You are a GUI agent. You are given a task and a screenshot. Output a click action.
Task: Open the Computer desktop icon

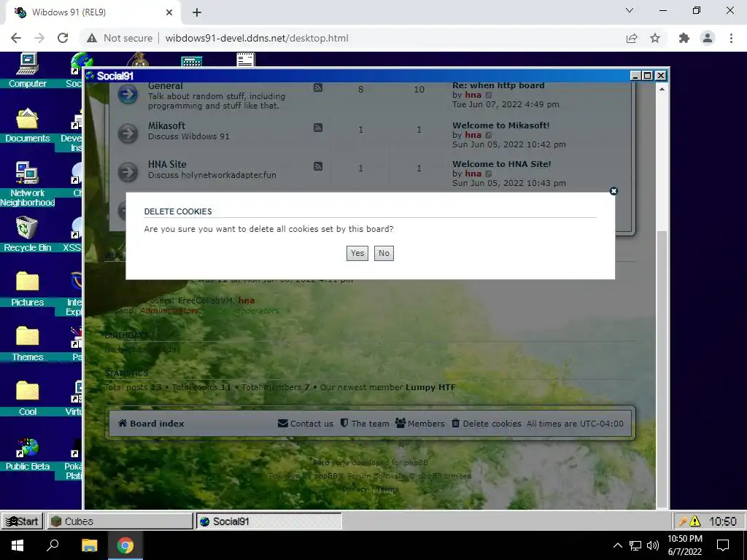click(x=27, y=71)
